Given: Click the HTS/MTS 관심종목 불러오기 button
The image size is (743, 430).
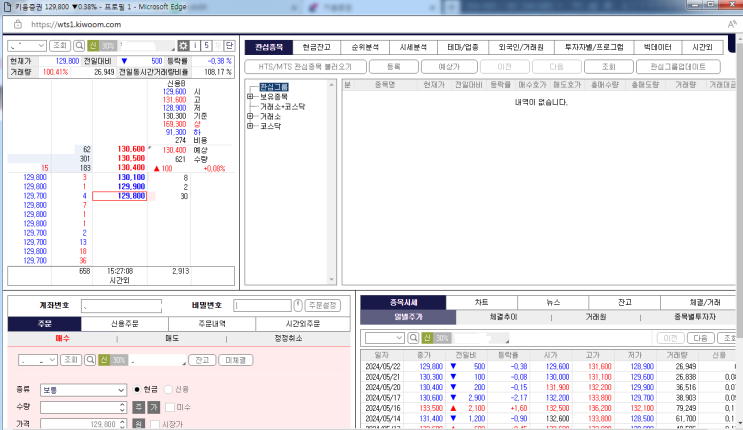Looking at the screenshot, I should click(x=306, y=67).
